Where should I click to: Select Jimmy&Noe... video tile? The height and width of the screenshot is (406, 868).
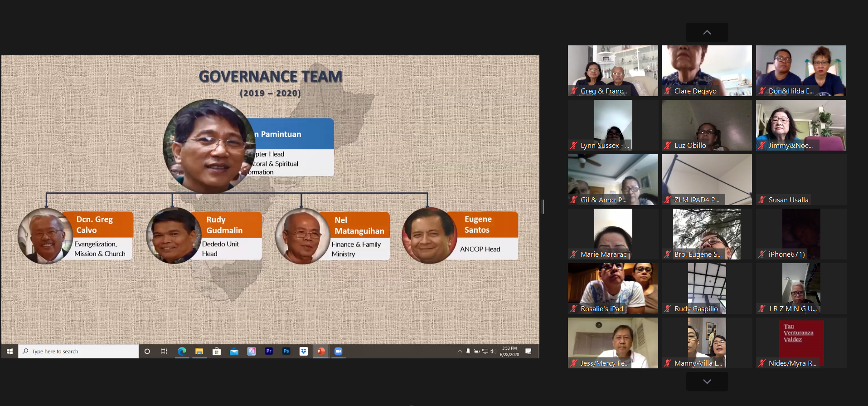click(x=801, y=125)
